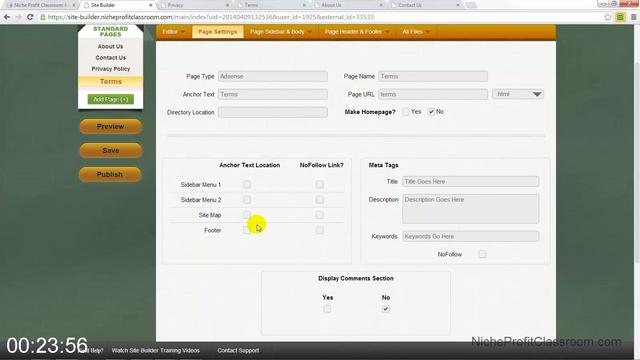
Task: Check Yes for Make Homepage
Action: pyautogui.click(x=406, y=112)
